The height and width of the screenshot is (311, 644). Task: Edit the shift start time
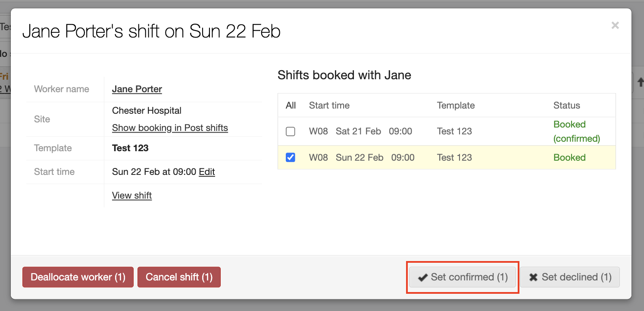click(x=206, y=172)
